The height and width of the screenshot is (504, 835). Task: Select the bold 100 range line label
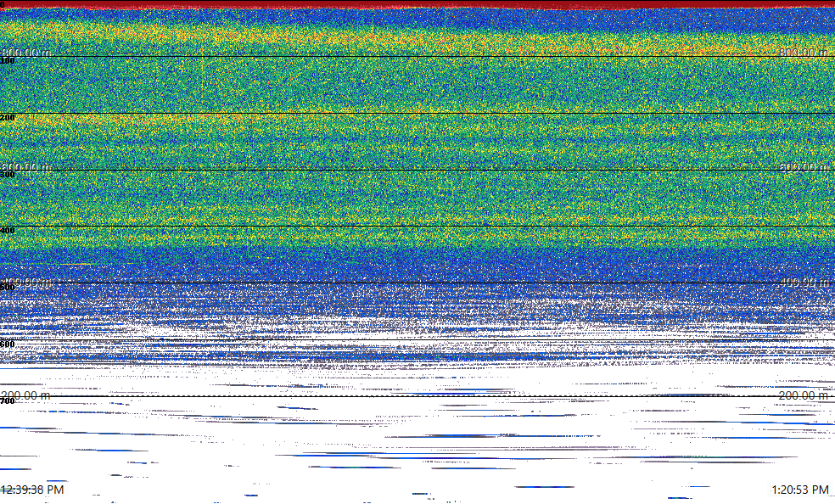pyautogui.click(x=8, y=61)
